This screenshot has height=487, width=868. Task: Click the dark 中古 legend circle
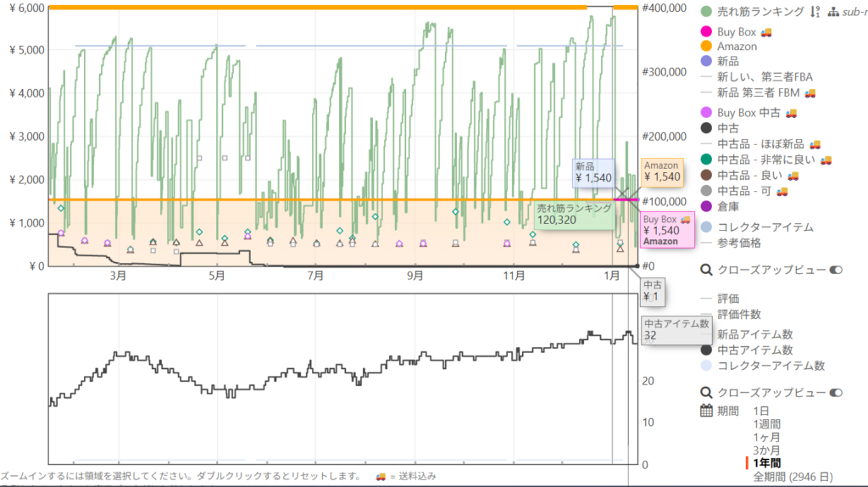(706, 128)
